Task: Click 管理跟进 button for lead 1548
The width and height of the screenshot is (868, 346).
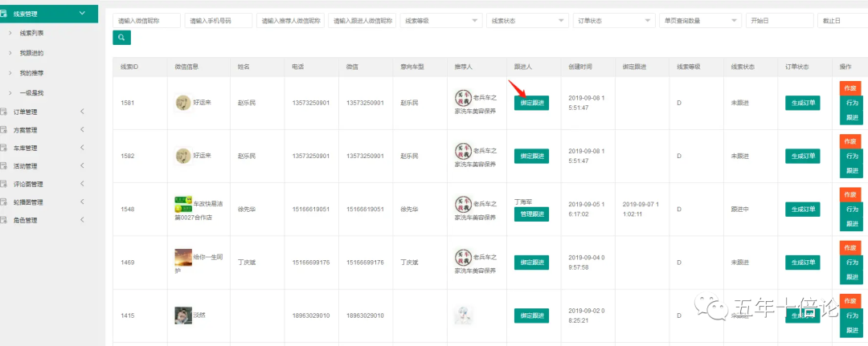Action: (x=530, y=214)
